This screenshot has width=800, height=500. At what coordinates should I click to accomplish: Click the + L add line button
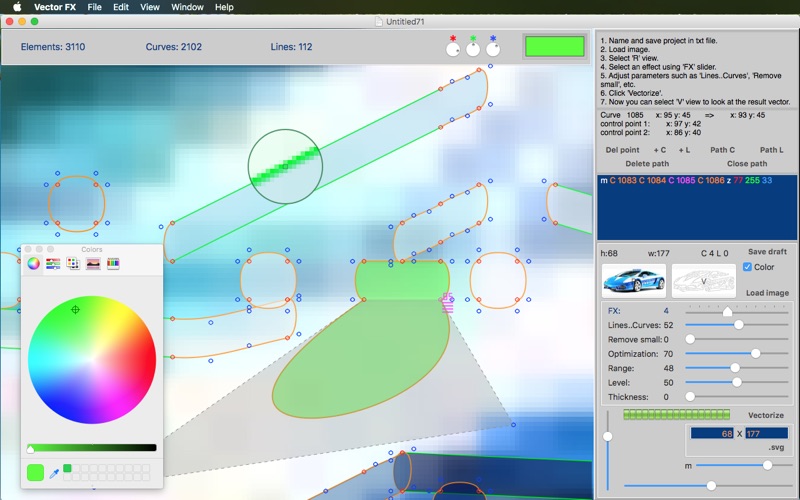coord(684,150)
